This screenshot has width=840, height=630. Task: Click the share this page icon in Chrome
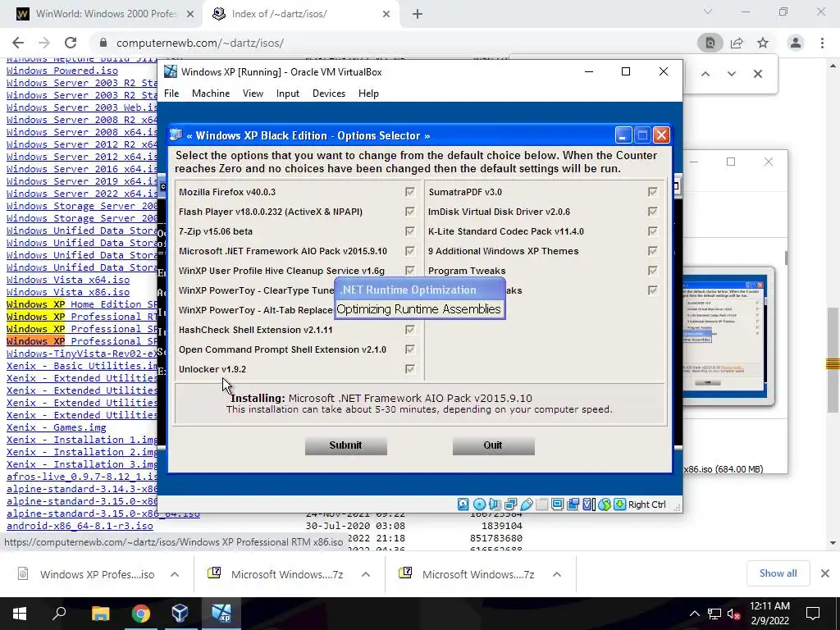(737, 43)
